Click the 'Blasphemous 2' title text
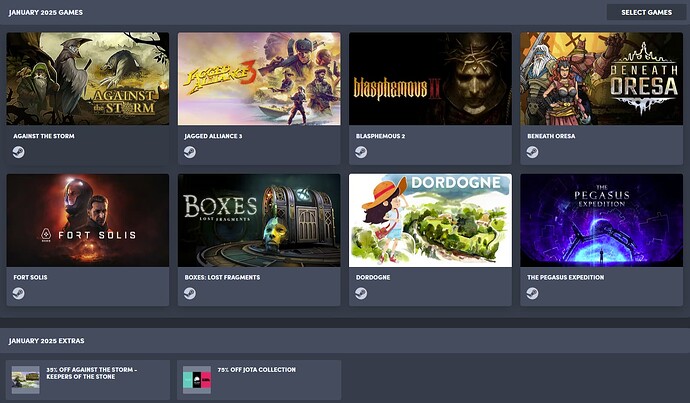The width and height of the screenshot is (690, 403). coord(380,136)
